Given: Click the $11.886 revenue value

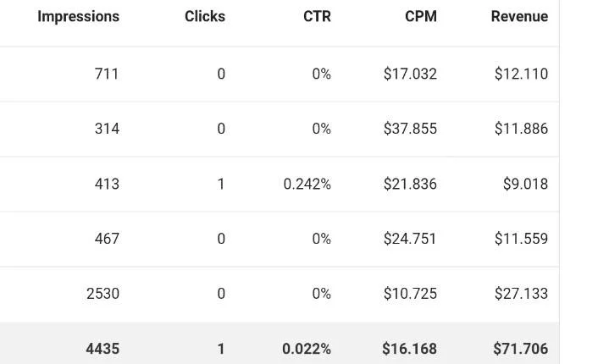Looking at the screenshot, I should tap(521, 129).
